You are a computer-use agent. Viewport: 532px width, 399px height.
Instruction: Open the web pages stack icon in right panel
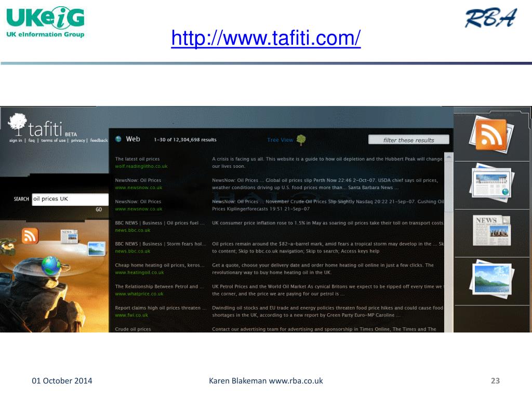(491, 183)
